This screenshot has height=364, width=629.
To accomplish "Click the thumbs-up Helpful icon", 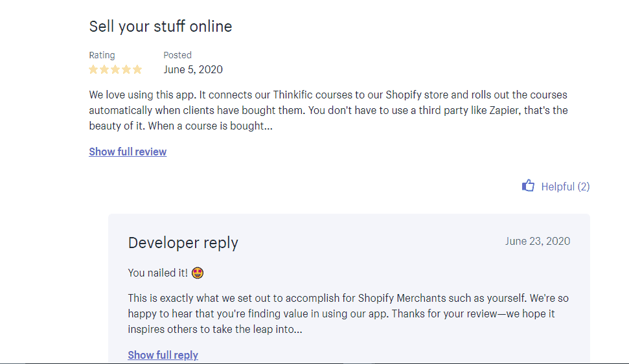I will [528, 187].
